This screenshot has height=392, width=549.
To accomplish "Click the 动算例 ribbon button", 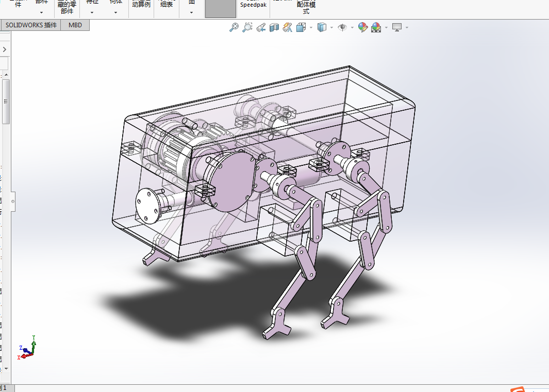I will 141,4.
